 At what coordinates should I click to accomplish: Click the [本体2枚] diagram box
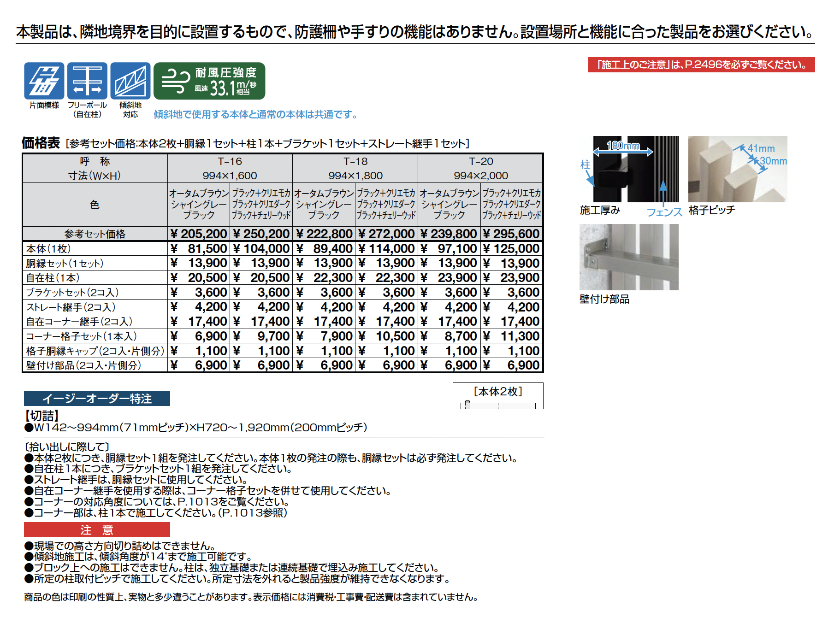pyautogui.click(x=498, y=396)
